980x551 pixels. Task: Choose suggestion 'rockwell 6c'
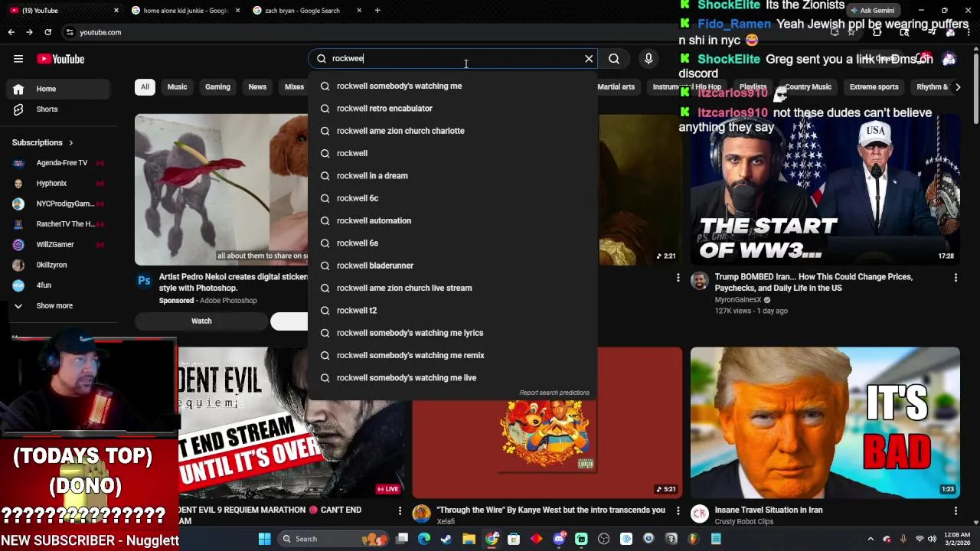tap(452, 198)
